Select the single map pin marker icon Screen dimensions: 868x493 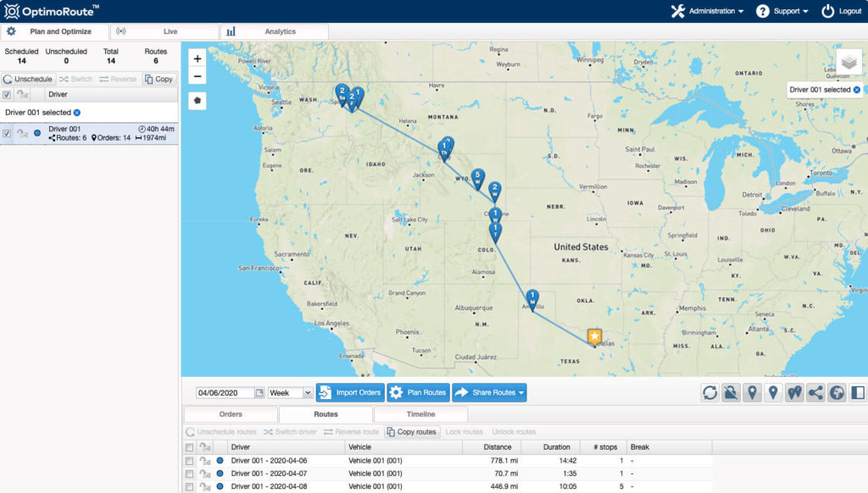pos(773,392)
